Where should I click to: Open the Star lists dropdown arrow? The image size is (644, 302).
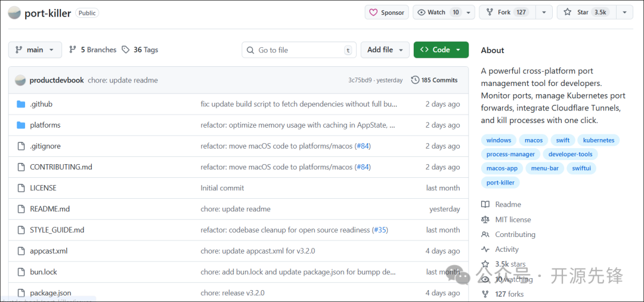click(x=625, y=13)
